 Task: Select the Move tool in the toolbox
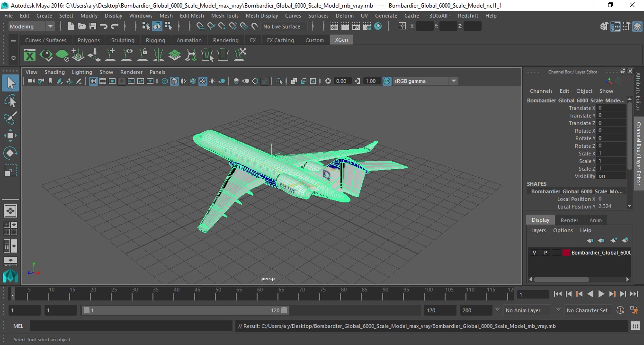click(10, 136)
